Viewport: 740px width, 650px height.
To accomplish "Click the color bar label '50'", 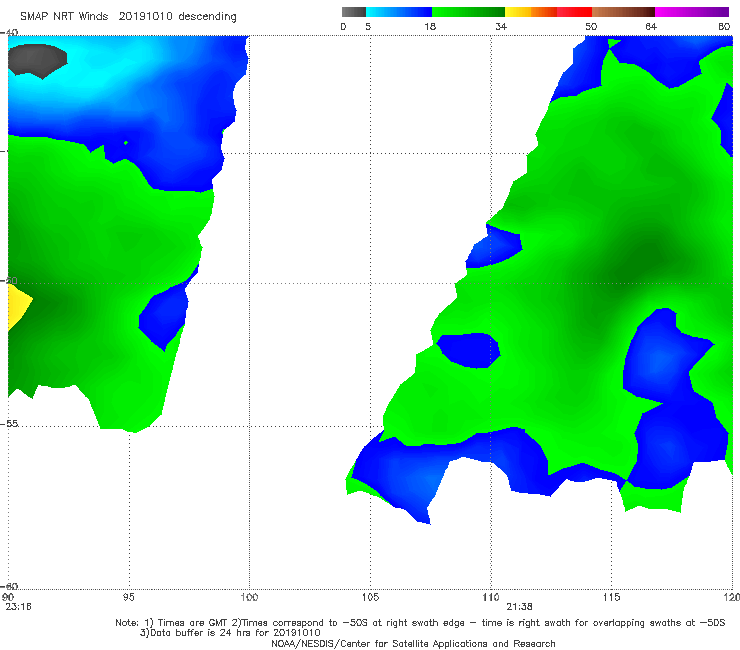I will click(591, 27).
